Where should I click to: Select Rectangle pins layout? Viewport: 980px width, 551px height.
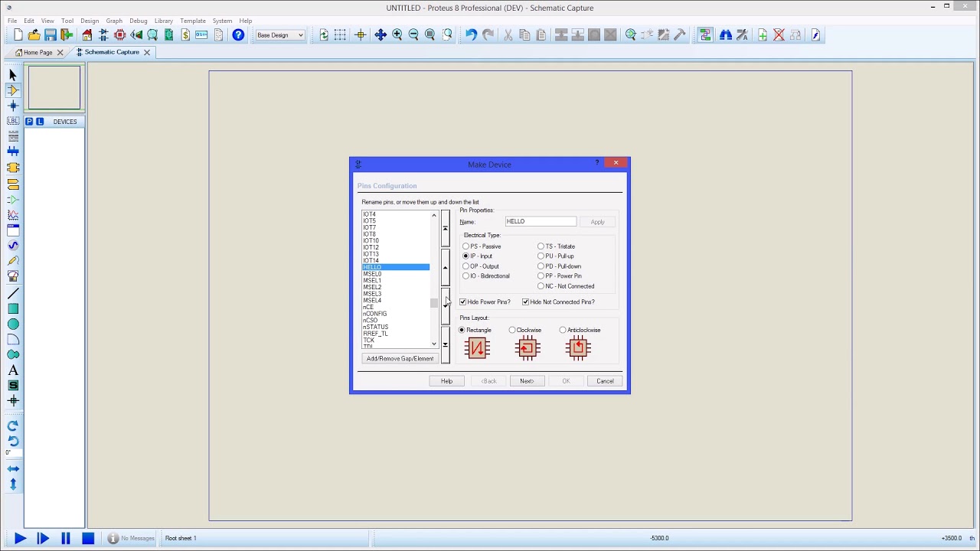click(475, 331)
